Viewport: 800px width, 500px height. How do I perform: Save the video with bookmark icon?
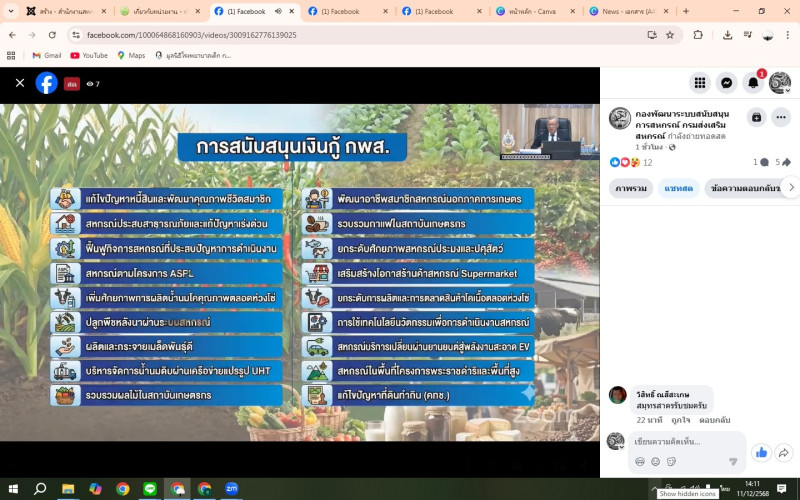click(x=756, y=117)
